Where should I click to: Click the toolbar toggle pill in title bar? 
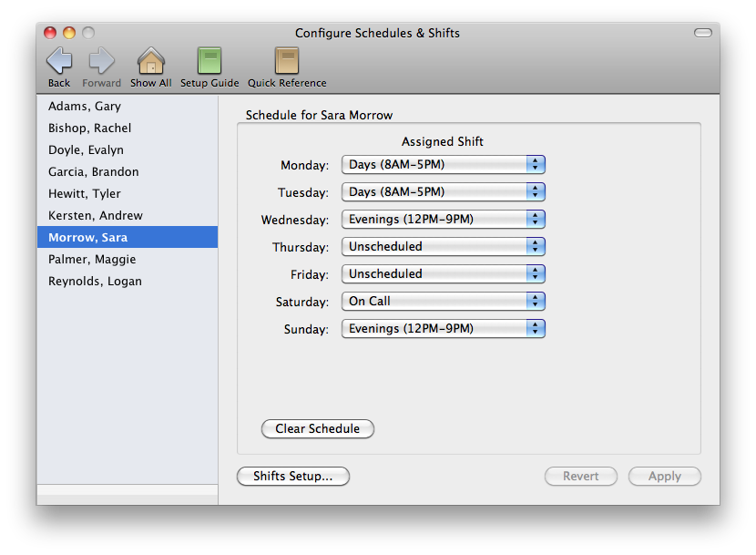(703, 33)
